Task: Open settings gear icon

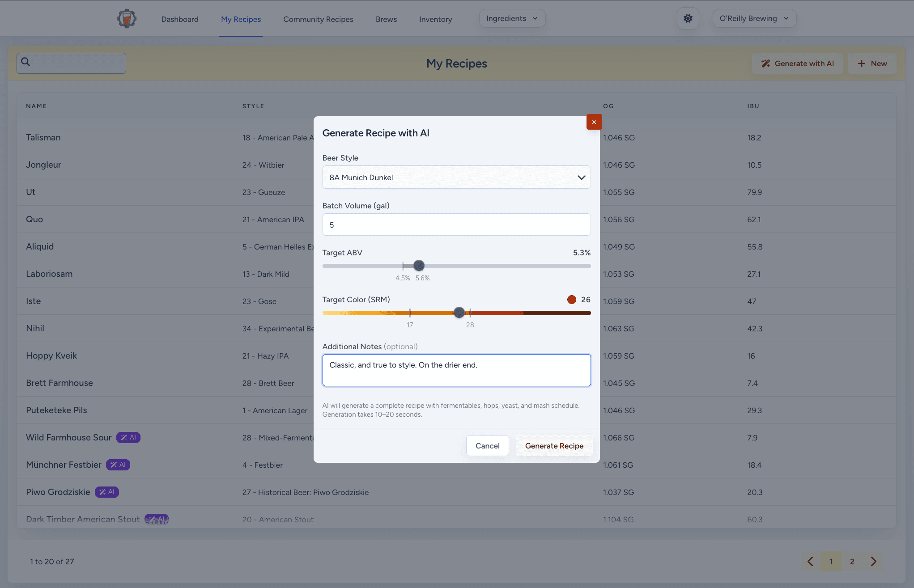Action: pos(688,19)
